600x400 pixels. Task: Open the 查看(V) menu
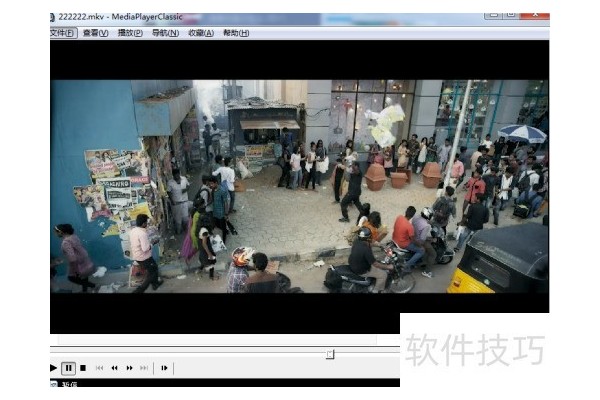[x=96, y=33]
